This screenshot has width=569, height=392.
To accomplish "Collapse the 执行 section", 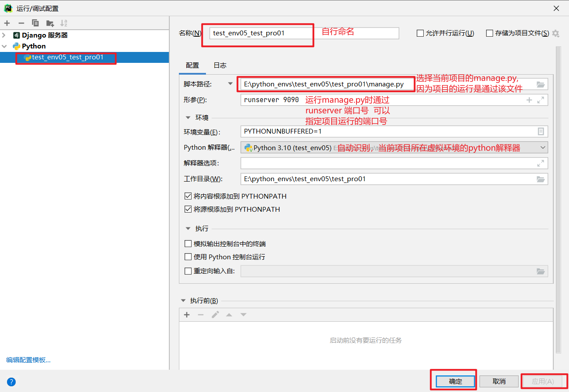I will pyautogui.click(x=188, y=229).
